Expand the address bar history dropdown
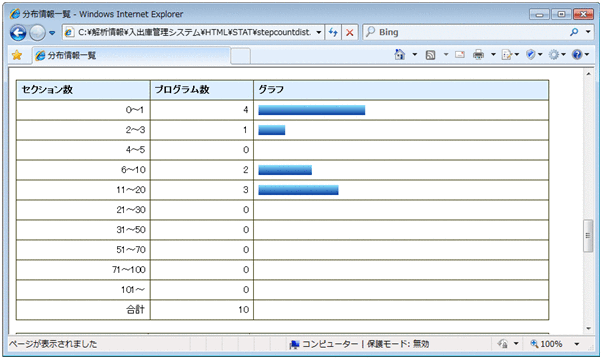 [x=319, y=32]
